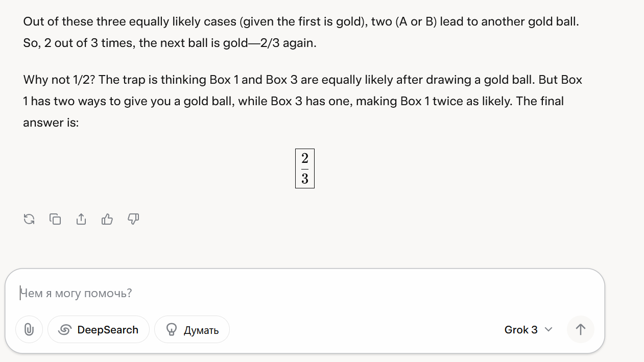Click the regenerate response icon
This screenshot has height=362, width=644.
click(29, 220)
